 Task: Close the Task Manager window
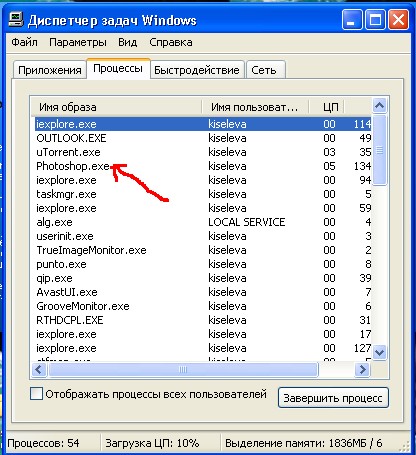point(399,20)
